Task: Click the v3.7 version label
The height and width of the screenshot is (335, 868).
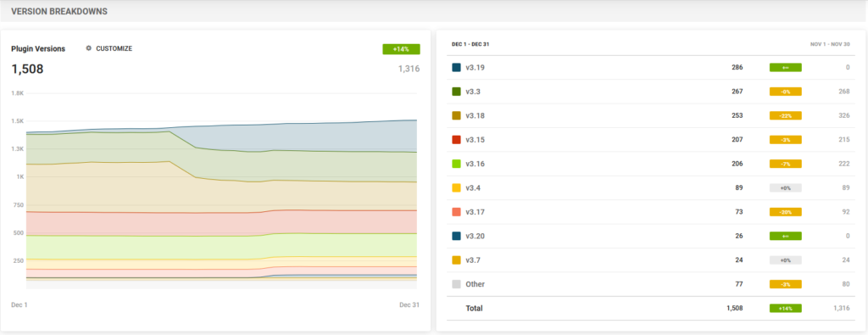Action: (x=473, y=260)
